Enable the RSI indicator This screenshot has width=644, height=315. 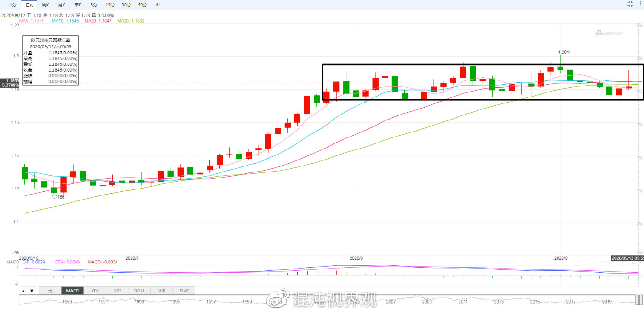point(117,291)
